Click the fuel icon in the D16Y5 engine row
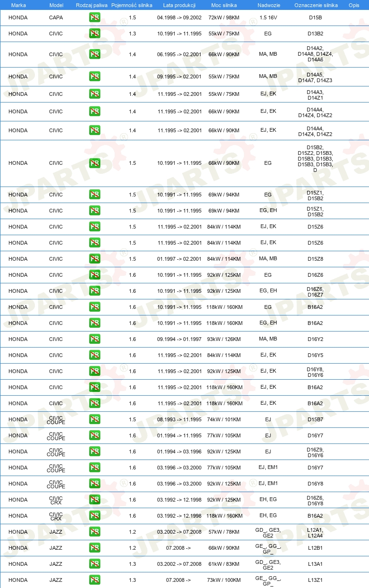This screenshot has height=588, width=369. click(94, 355)
